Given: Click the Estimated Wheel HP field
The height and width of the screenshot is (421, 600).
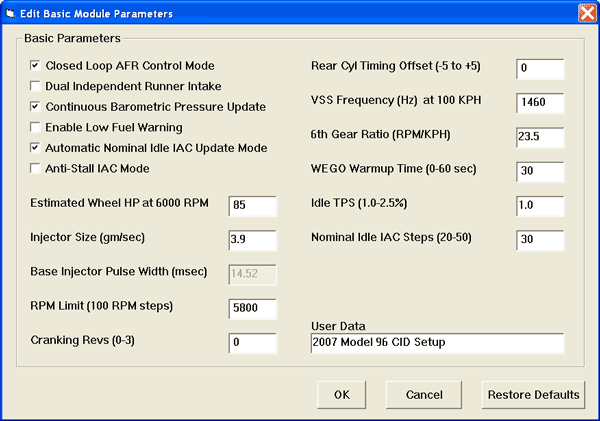Looking at the screenshot, I should (252, 206).
